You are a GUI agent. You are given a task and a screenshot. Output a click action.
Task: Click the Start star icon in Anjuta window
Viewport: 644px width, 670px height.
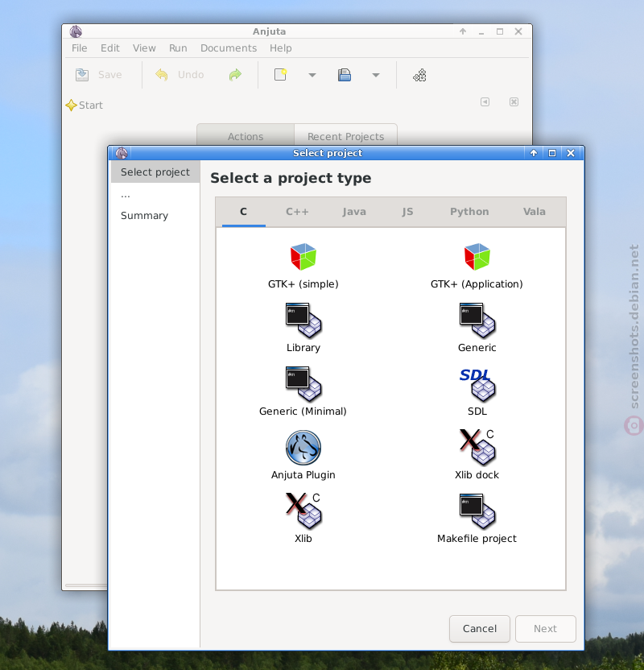point(71,105)
